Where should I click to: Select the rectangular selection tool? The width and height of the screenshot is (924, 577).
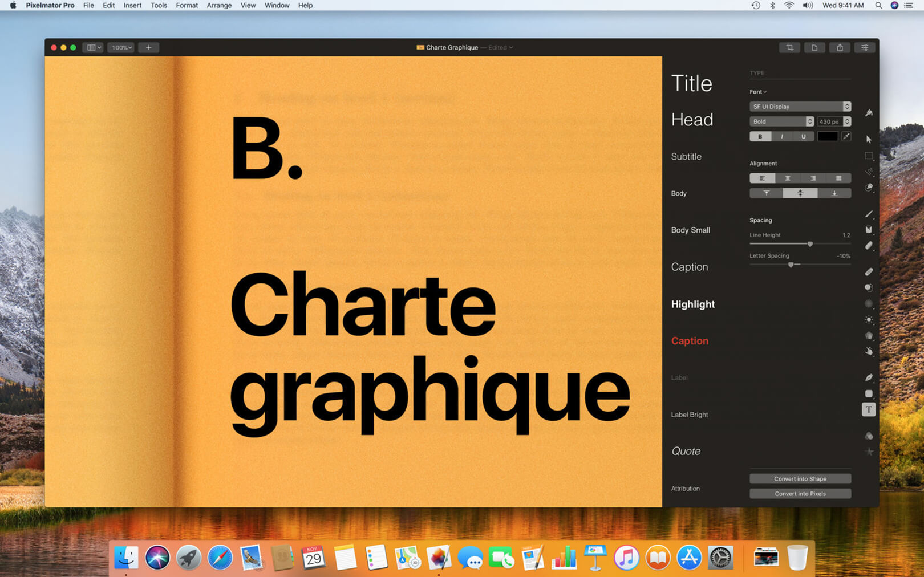click(869, 156)
